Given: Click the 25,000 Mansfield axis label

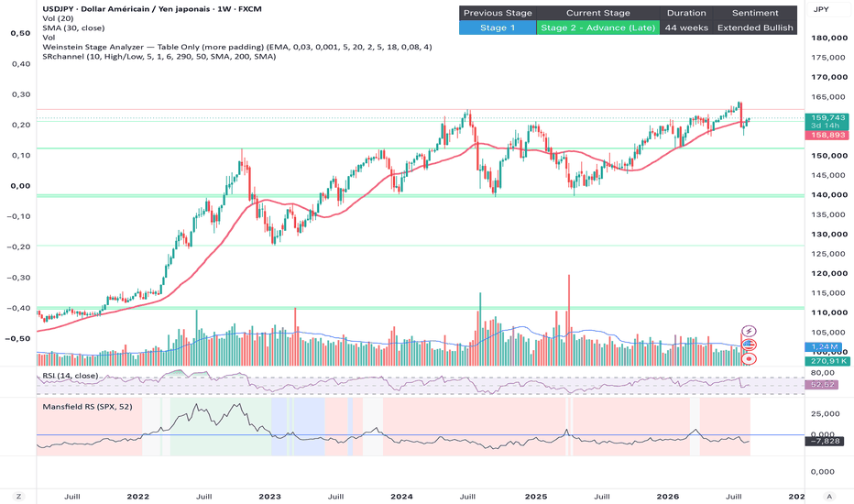Looking at the screenshot, I should click(x=825, y=414).
